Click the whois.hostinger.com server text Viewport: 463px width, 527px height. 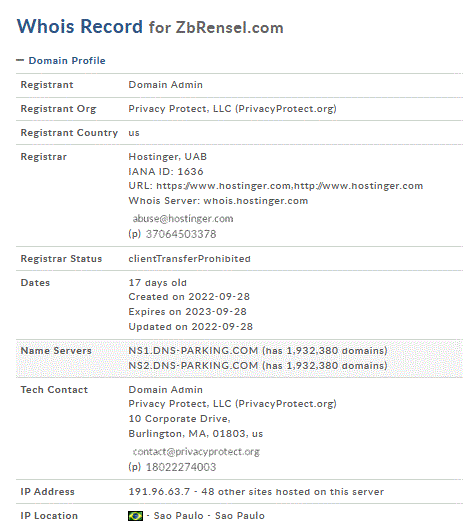tap(256, 201)
